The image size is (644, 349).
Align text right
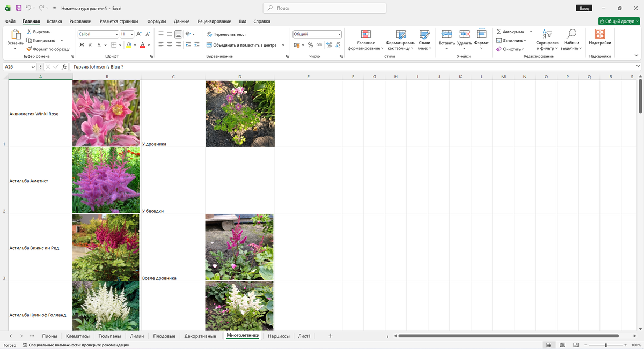178,45
